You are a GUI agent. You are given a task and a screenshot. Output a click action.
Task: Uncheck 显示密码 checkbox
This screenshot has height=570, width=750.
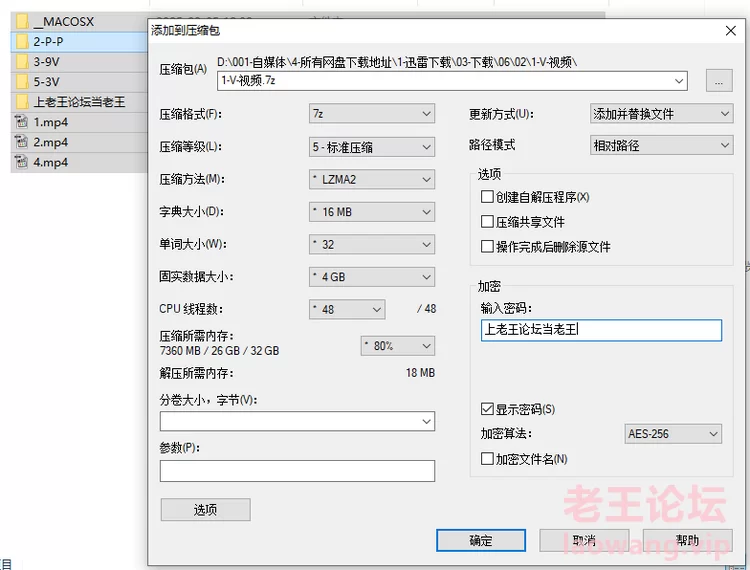pyautogui.click(x=487, y=409)
